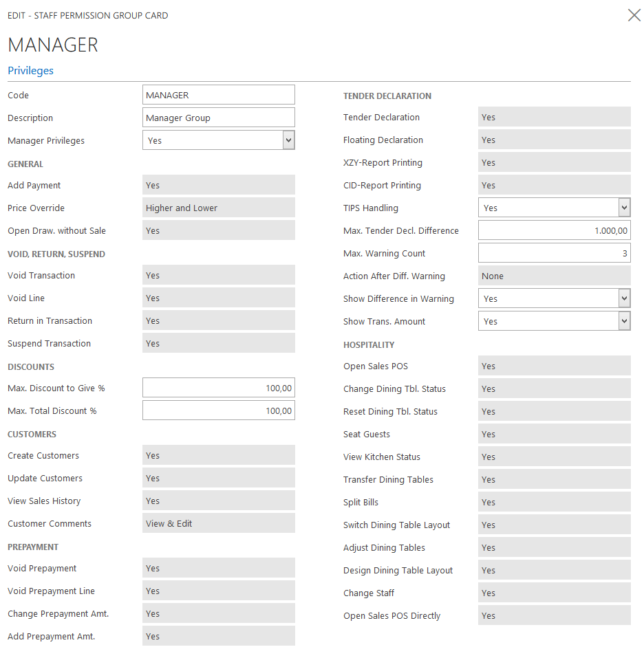The width and height of the screenshot is (644, 647).
Task: Click the Action After Diff. Warning value
Action: 554,276
